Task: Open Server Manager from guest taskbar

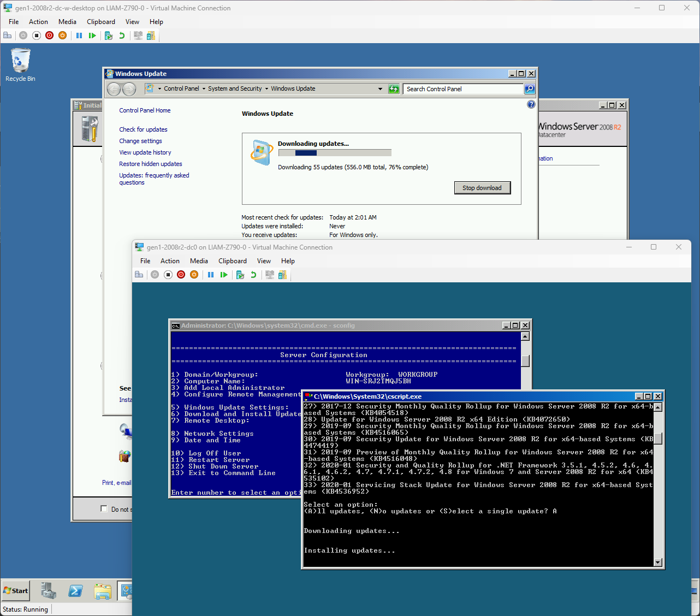Action: (x=48, y=591)
